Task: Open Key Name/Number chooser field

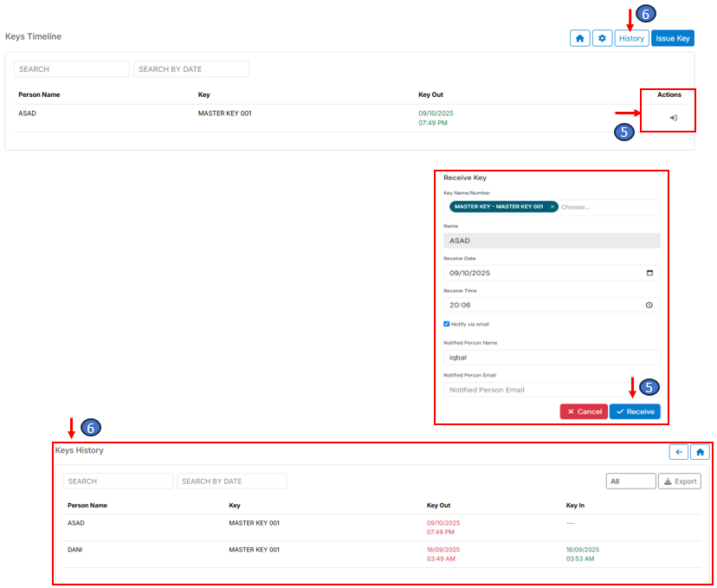Action: (606, 208)
